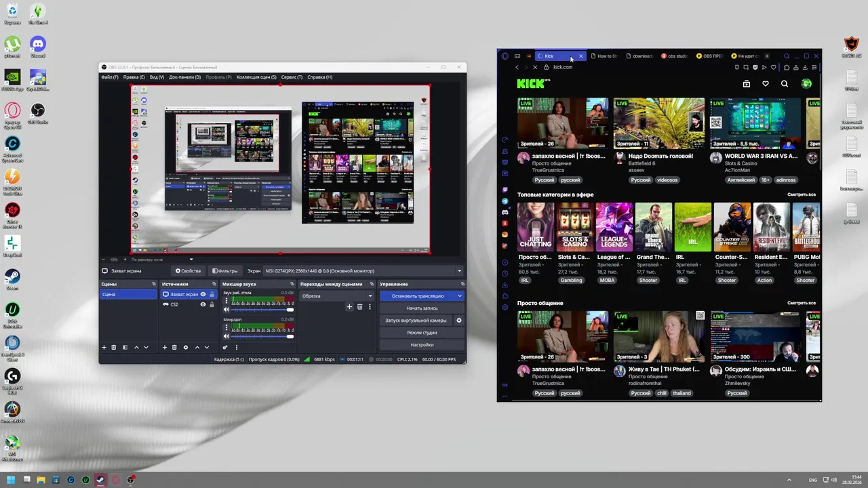Toggle lock on Захват экрана source
868x488 pixels.
tap(212, 294)
